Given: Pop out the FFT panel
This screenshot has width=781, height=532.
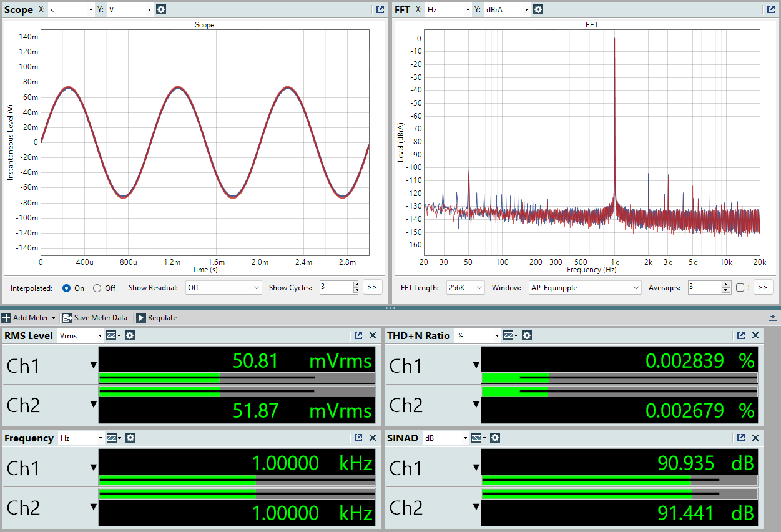Looking at the screenshot, I should 770,9.
